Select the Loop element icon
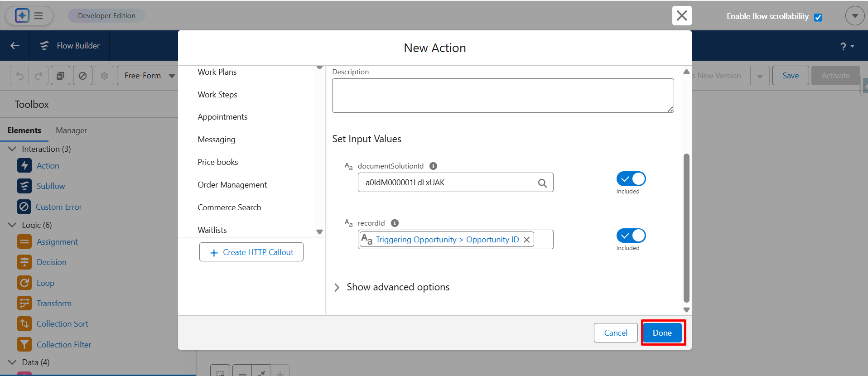Viewport: 868px width, 376px height. point(24,283)
